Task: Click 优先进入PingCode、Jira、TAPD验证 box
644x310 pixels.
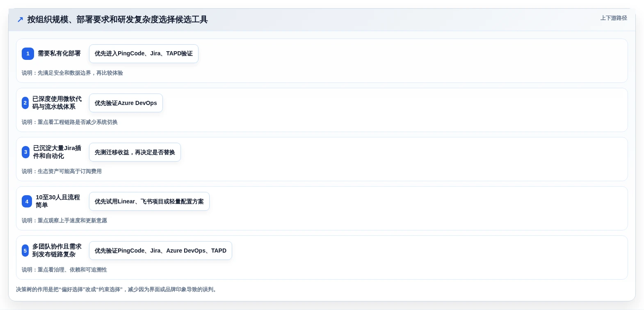Action: point(144,54)
